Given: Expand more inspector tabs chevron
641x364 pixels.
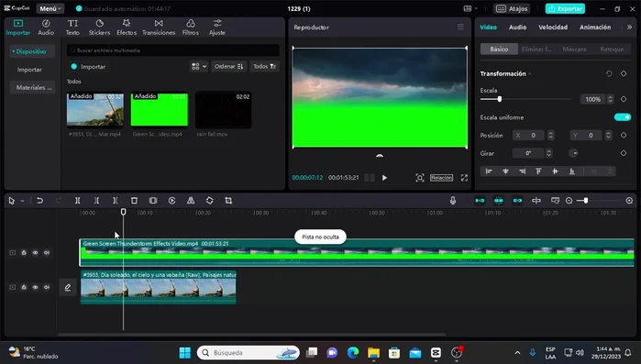Looking at the screenshot, I should click(x=629, y=27).
